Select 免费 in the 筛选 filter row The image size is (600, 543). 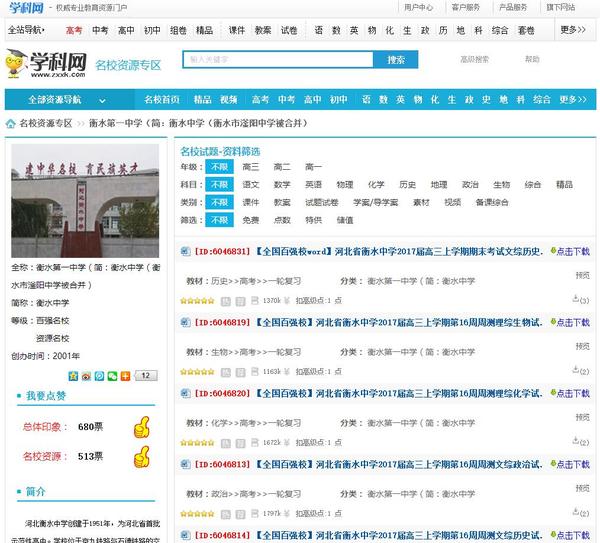250,219
